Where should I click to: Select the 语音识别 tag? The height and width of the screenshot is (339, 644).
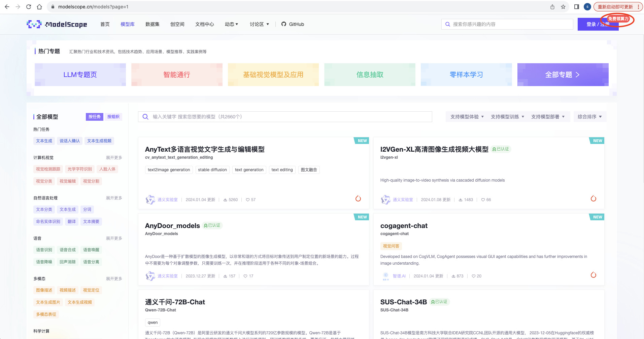44,250
